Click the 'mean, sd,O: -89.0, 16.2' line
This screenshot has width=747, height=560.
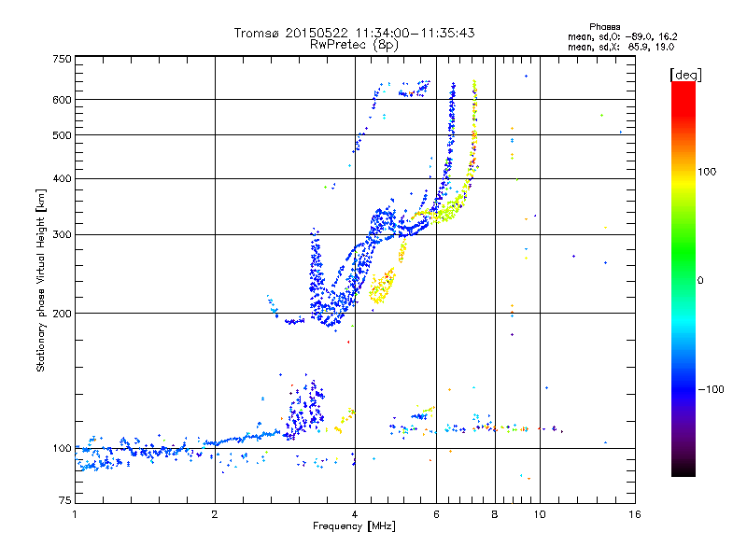point(622,36)
